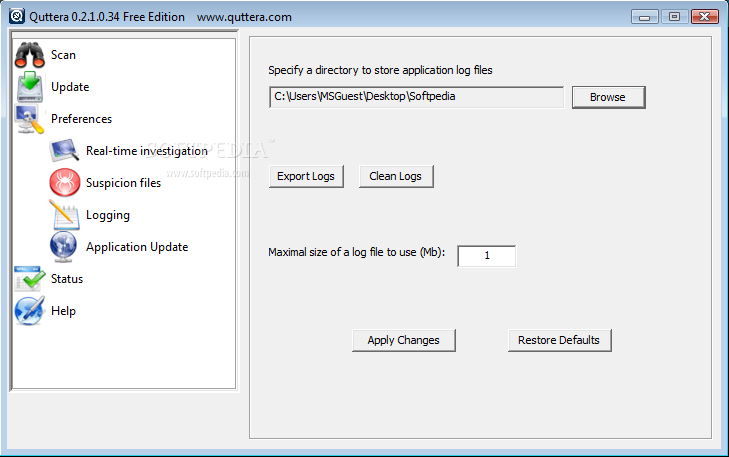Screen dimensions: 729x457
Task: Click Apply Changes button
Action: tap(404, 340)
